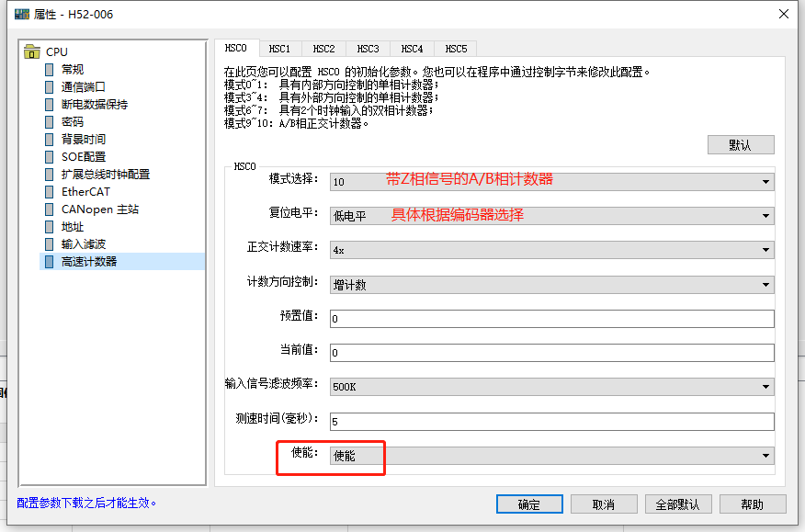Confirm with the 确定 button

529,504
